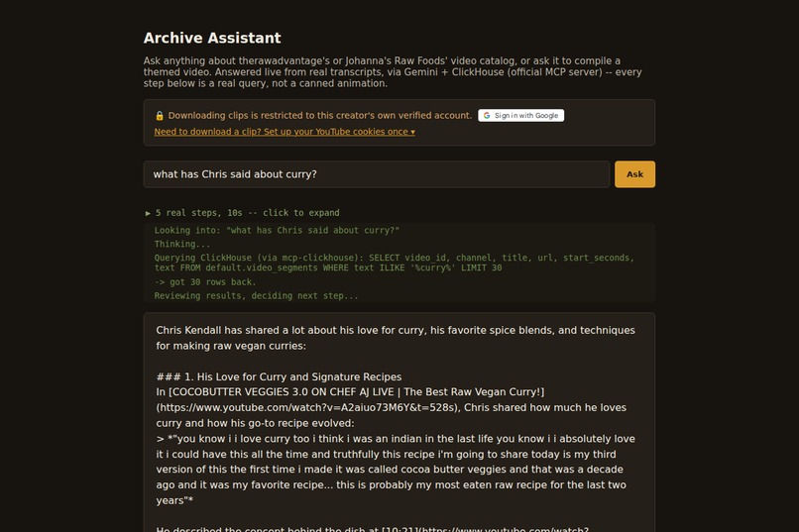The width and height of the screenshot is (799, 532).
Task: Click the Archive Assistant heading
Action: point(212,38)
